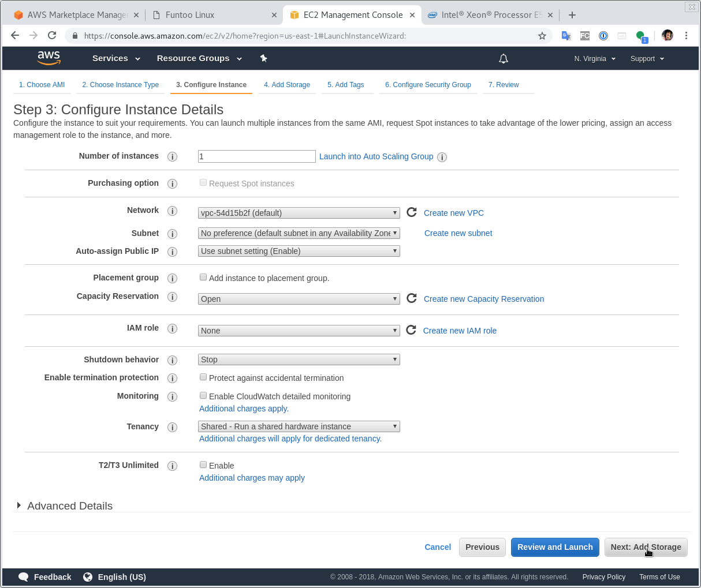Viewport: 701px width, 588px height.
Task: Click the Create new subnet link
Action: tap(458, 233)
